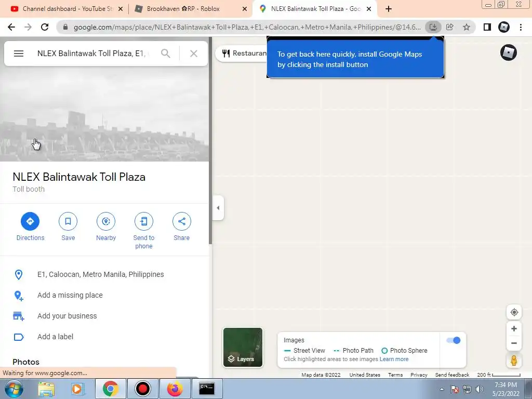The image size is (532, 399).
Task: Click the install Google Maps tooltip
Action: 355,59
